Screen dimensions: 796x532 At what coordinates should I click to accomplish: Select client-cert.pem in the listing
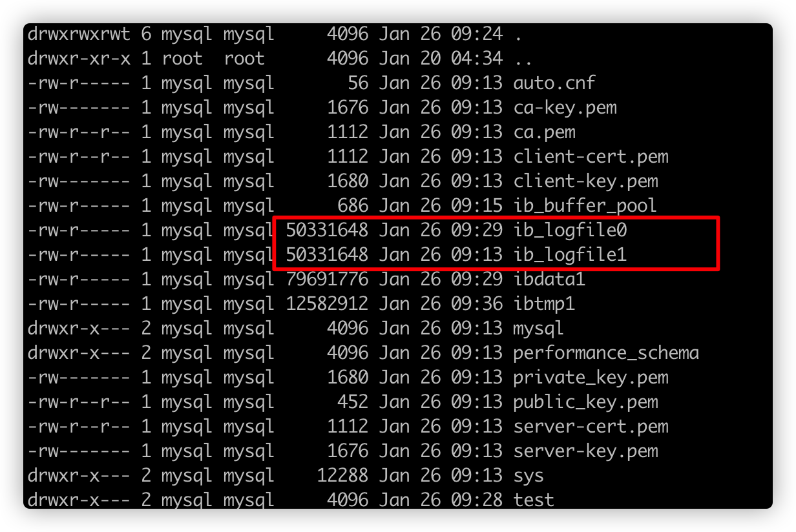pos(591,156)
